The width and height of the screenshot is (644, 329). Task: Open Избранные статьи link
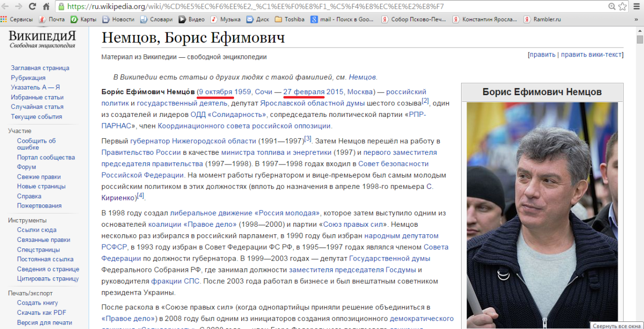click(37, 97)
